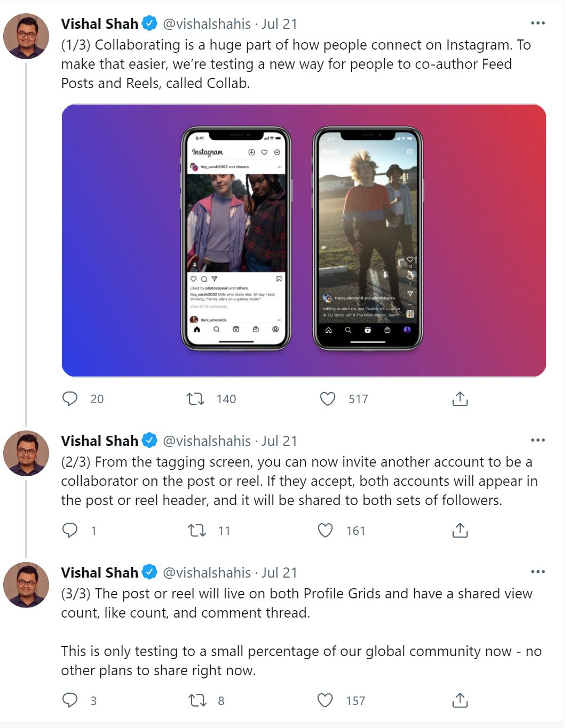Retweet the third tweet with 8 retweets

pos(197,700)
